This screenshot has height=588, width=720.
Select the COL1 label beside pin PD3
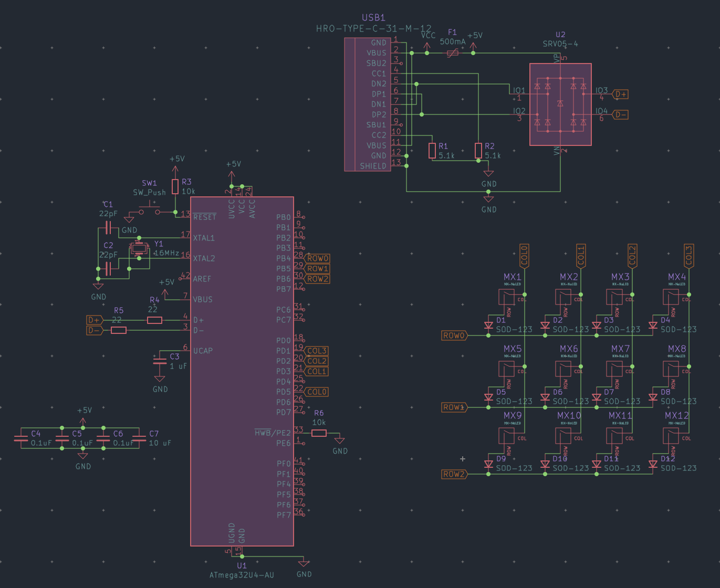(x=317, y=371)
